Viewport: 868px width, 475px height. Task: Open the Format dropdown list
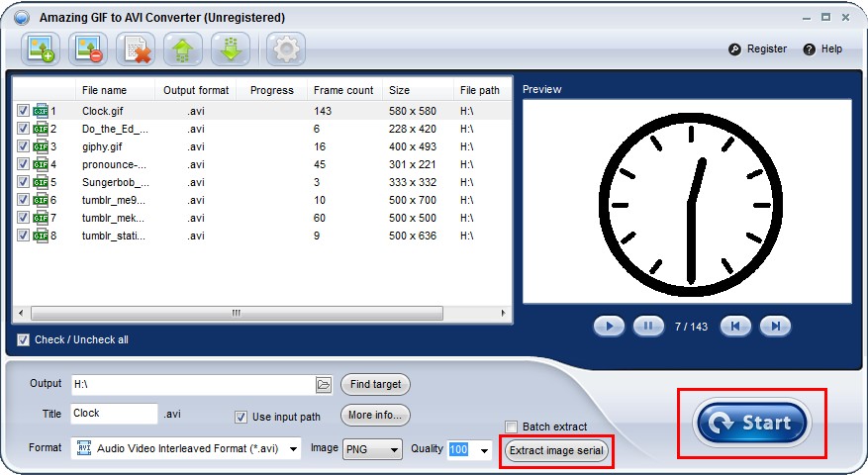click(293, 449)
